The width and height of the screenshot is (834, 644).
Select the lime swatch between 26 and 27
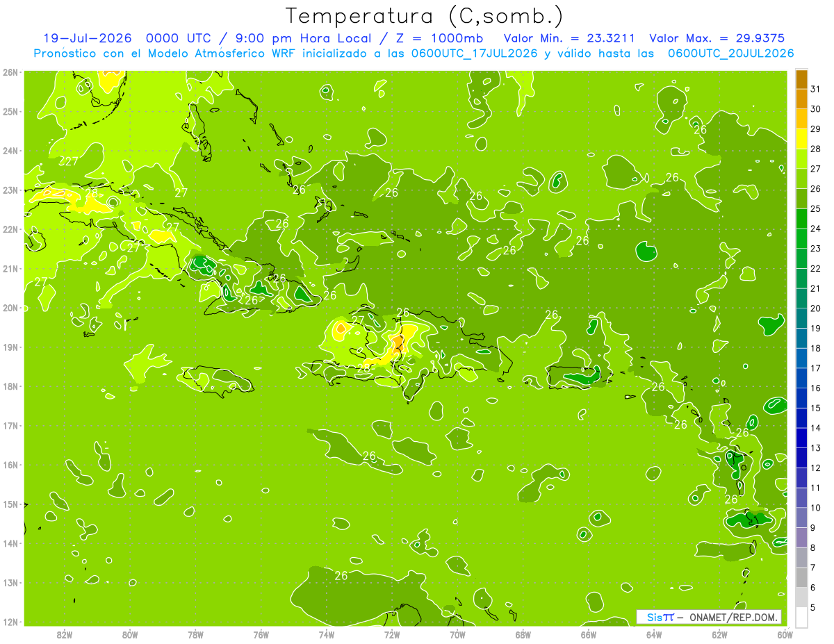click(801, 179)
